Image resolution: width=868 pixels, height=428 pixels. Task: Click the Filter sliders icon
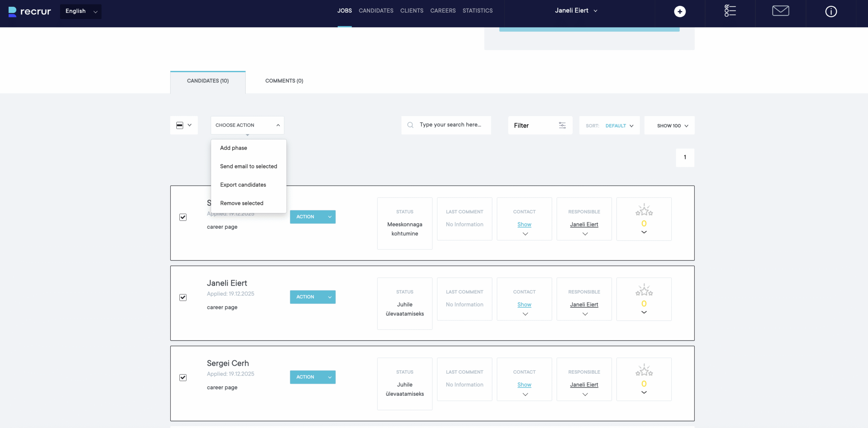[562, 125]
